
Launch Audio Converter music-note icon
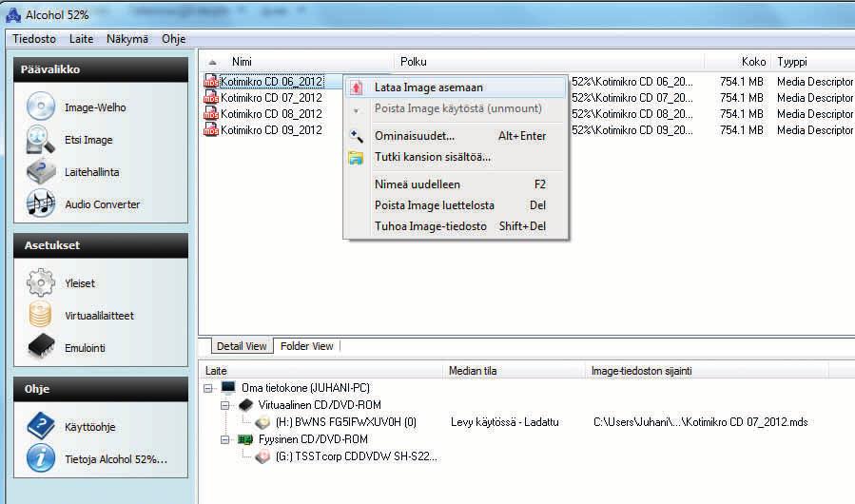point(40,204)
